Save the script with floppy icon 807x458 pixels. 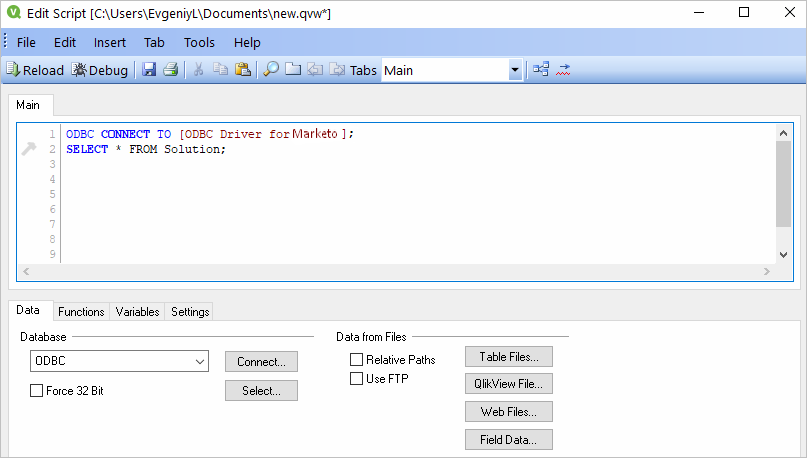coord(149,69)
